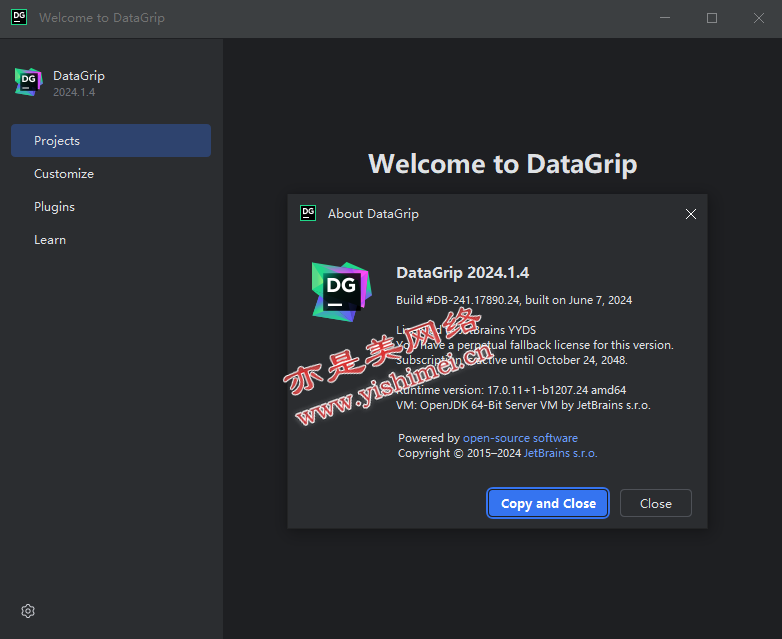The image size is (782, 639).
Task: Click the Subscription active until October 24 text
Action: [x=512, y=360]
